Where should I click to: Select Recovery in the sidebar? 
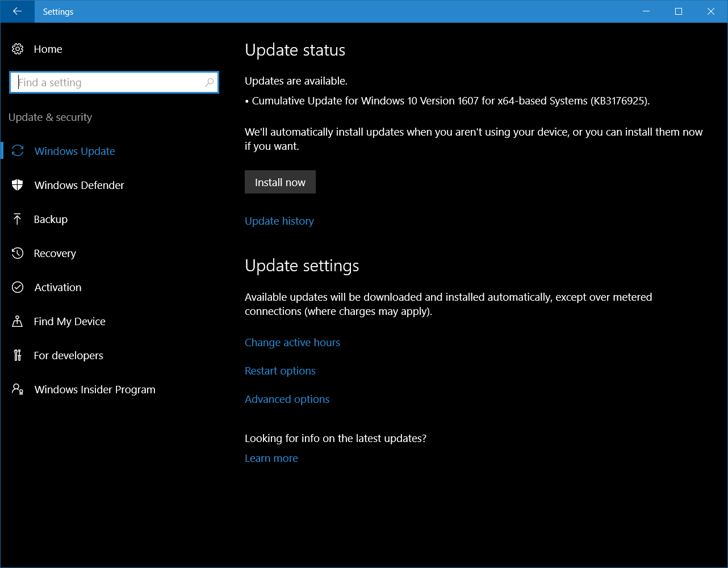55,253
